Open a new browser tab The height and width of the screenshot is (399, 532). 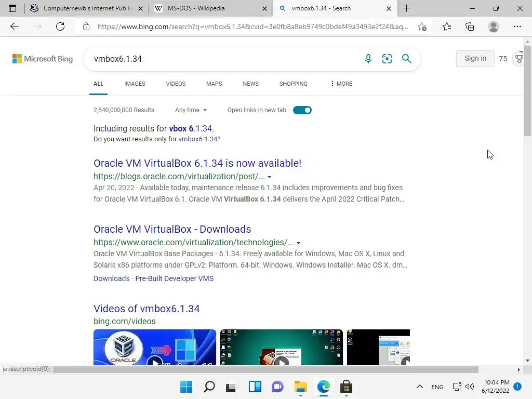406,8
